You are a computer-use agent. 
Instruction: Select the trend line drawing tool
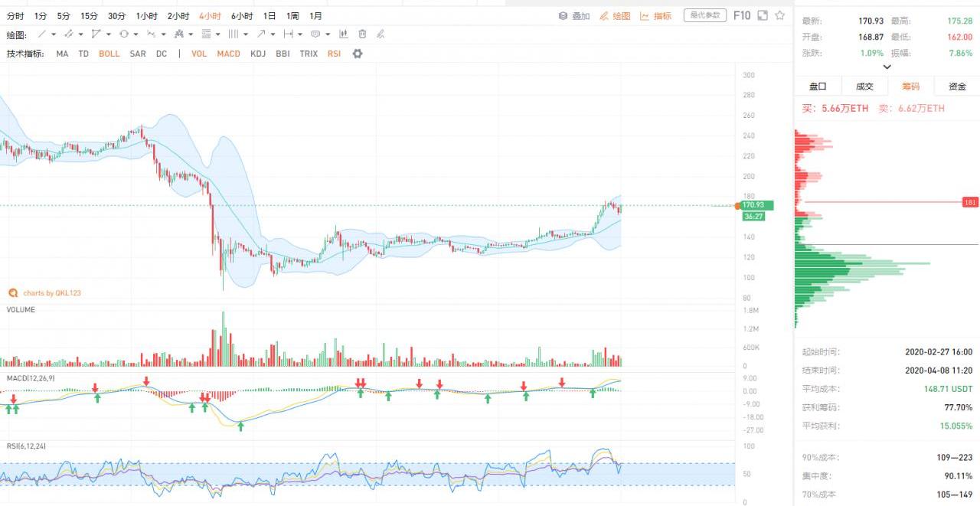coord(42,34)
